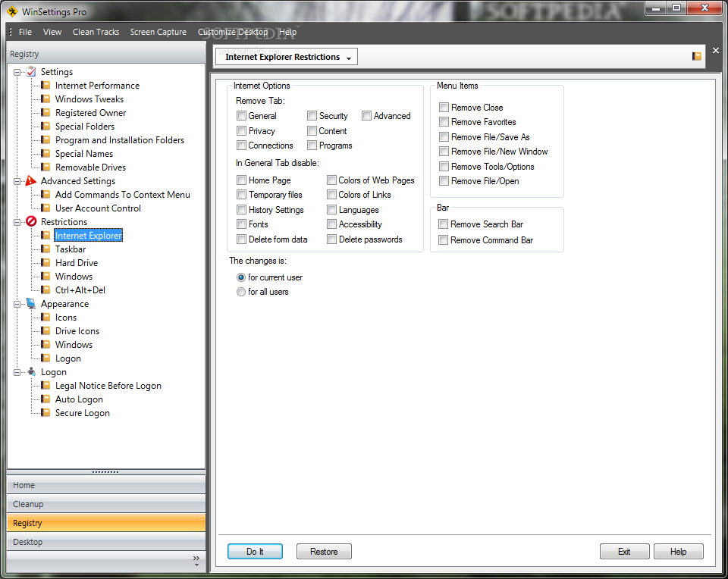Open the Customize Desktop menu
Viewport: 728px width, 579px height.
[x=233, y=32]
